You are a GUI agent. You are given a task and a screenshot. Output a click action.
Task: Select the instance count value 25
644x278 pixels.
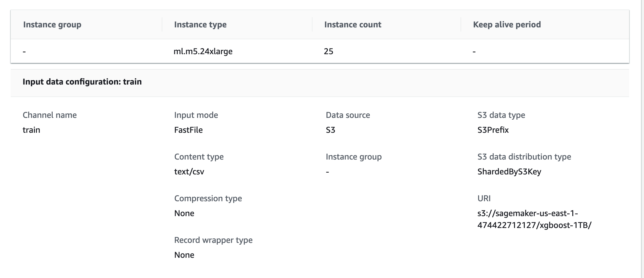coord(328,51)
